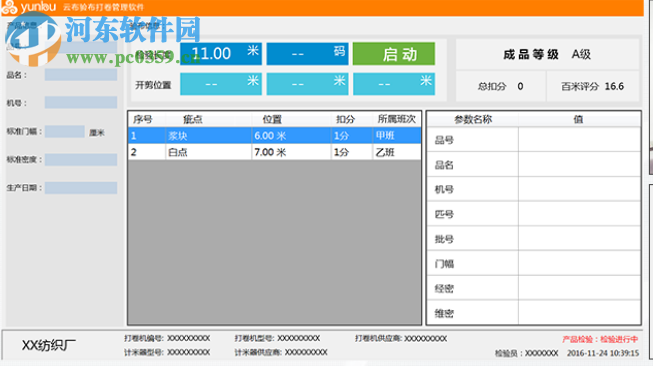Viewport: 653px width, 366px height.
Task: Click the 品号 row in parameter table
Action: coord(533,140)
